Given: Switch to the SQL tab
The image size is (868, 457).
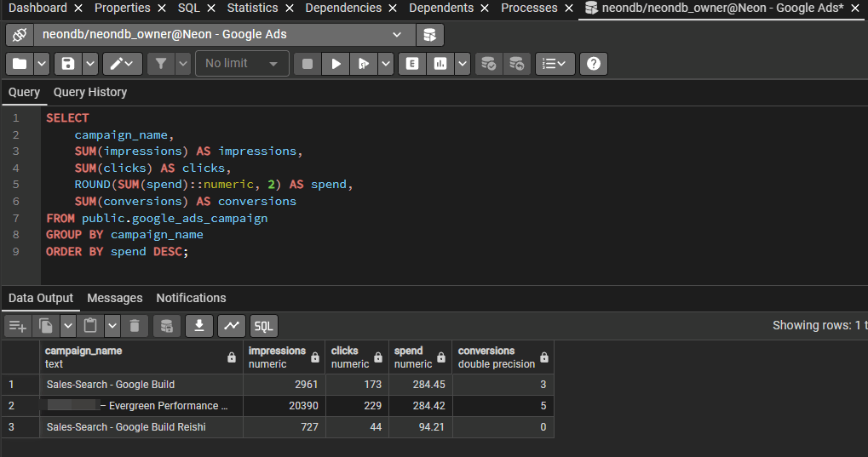Looking at the screenshot, I should (x=189, y=8).
